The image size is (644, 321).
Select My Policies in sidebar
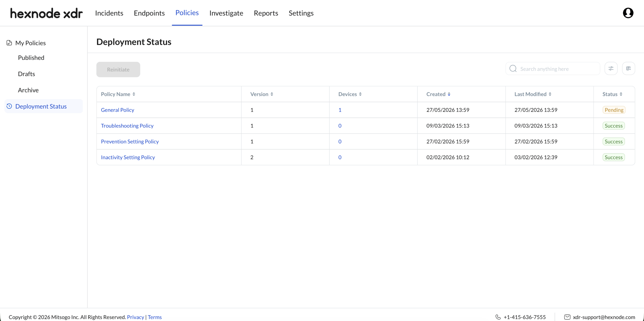tap(30, 43)
